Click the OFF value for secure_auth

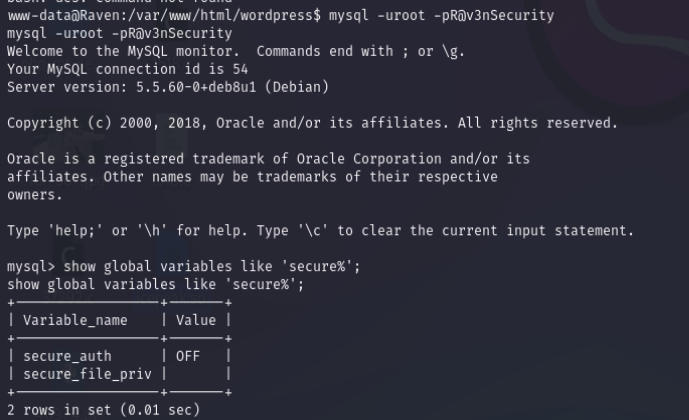click(x=188, y=356)
